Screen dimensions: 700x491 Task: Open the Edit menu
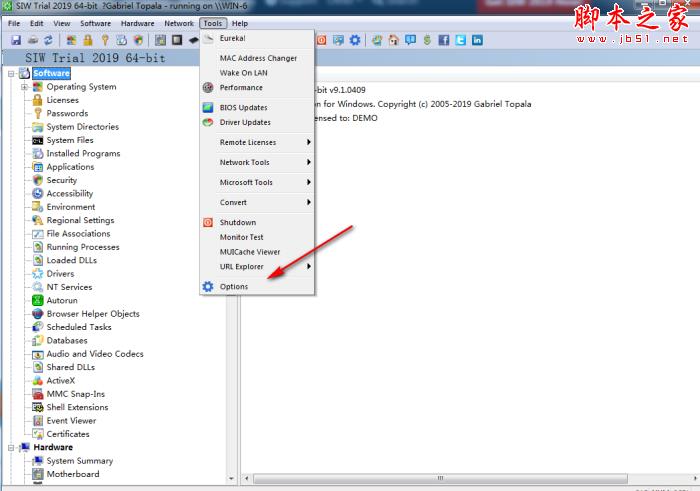[x=37, y=23]
